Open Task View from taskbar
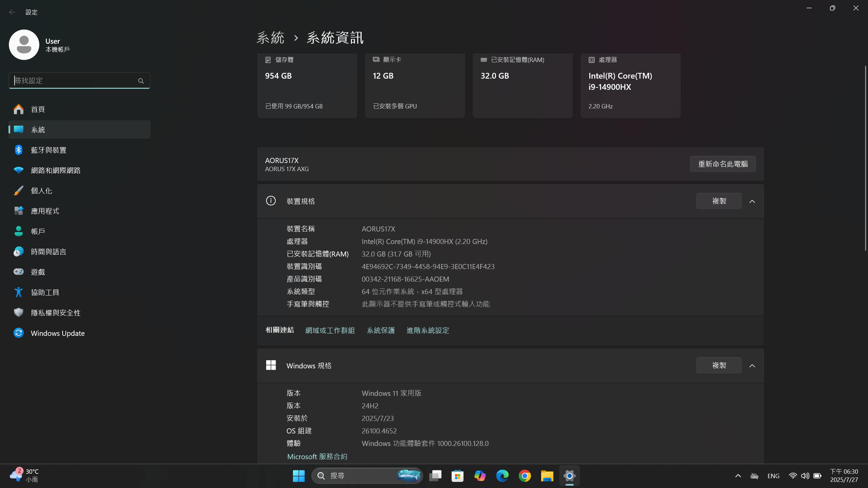The width and height of the screenshot is (868, 488). tap(435, 476)
